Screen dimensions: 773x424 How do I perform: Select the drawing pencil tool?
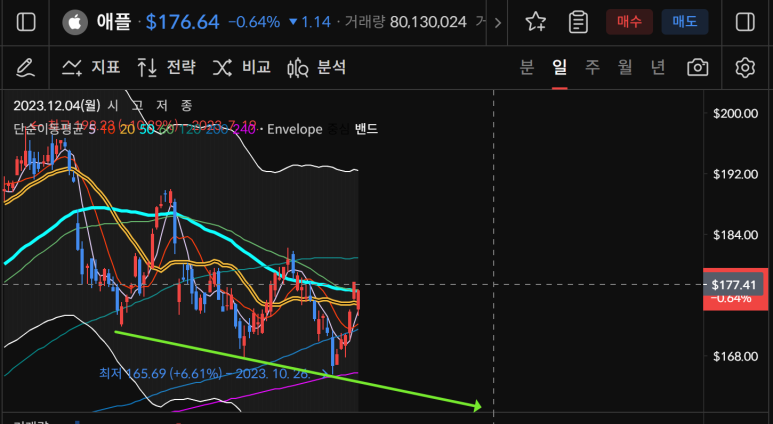(25, 68)
